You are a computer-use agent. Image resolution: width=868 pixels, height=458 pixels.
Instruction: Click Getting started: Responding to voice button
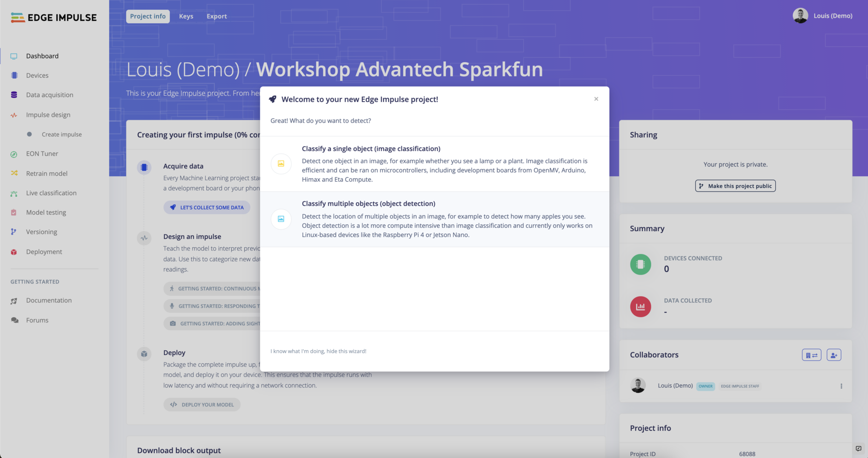coord(212,306)
